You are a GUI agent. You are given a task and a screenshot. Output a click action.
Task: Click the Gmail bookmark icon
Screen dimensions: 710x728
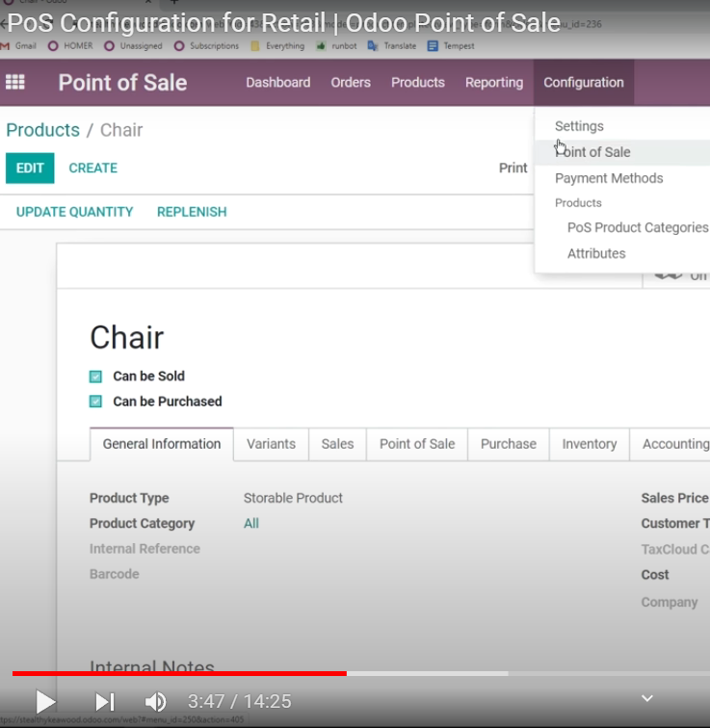5,46
